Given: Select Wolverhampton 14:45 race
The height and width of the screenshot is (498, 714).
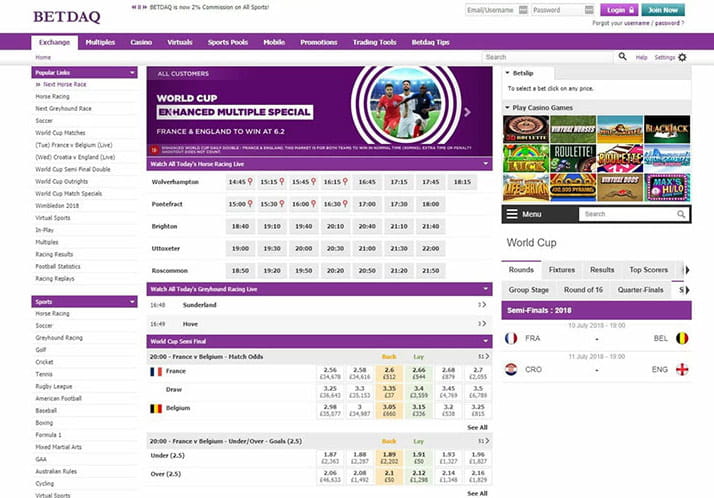Looking at the screenshot, I should coord(240,182).
